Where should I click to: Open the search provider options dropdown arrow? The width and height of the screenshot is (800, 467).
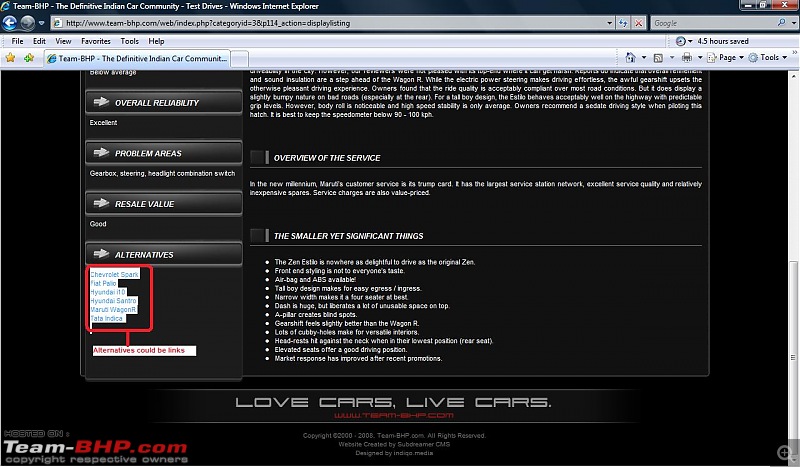point(793,23)
